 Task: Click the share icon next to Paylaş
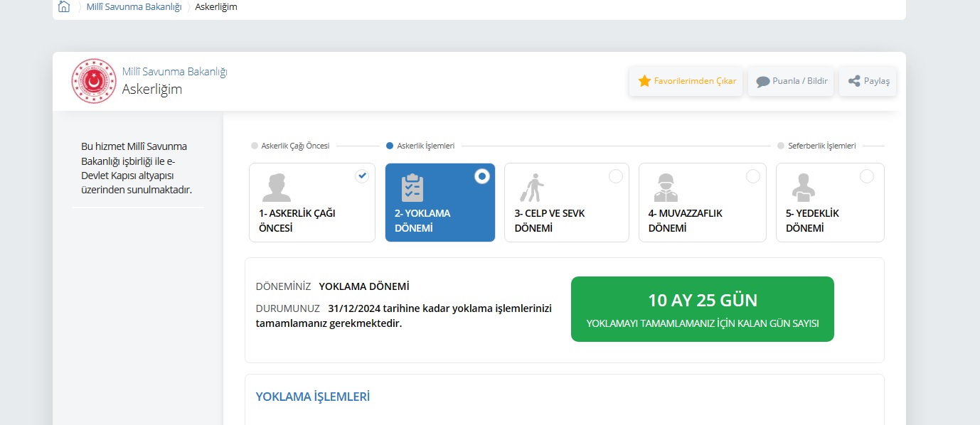(x=854, y=81)
